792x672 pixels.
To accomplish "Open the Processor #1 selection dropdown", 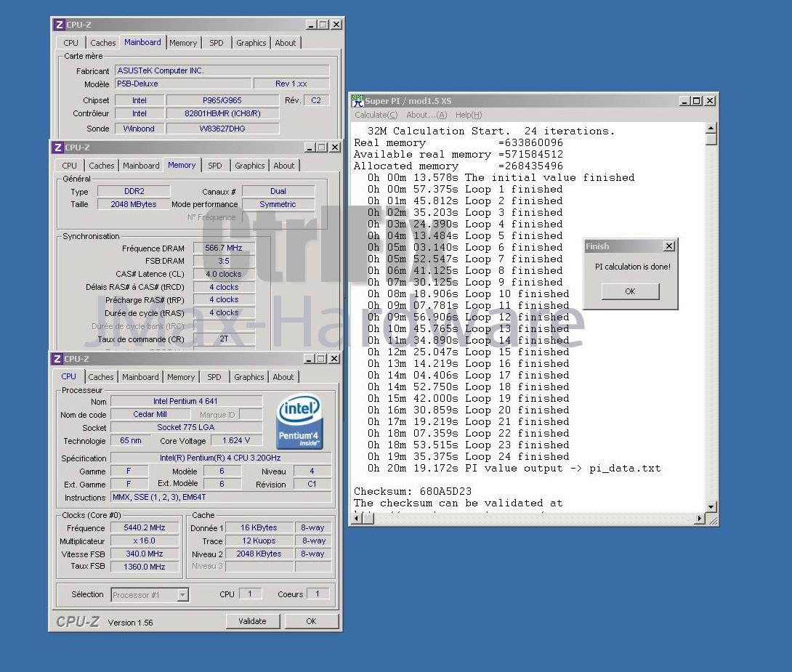I will [183, 595].
